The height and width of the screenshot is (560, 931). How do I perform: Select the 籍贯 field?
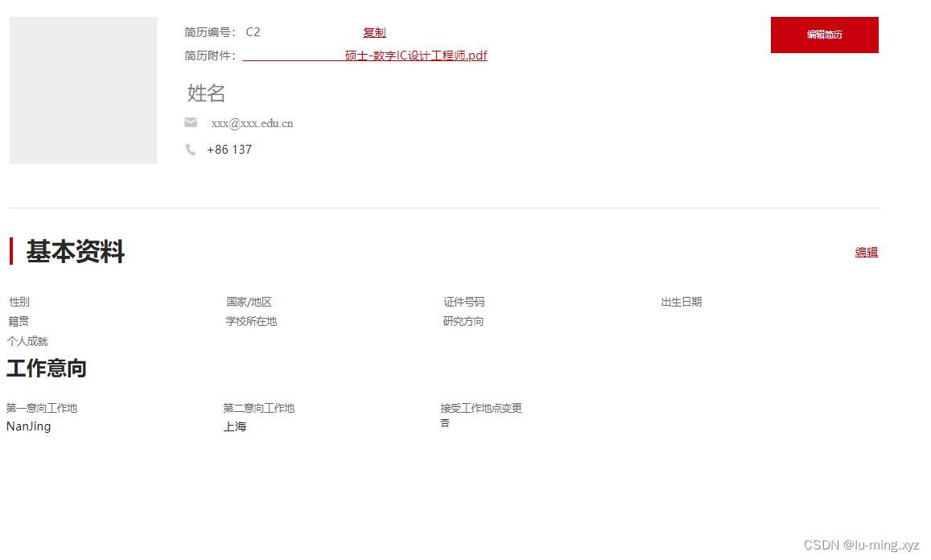19,320
